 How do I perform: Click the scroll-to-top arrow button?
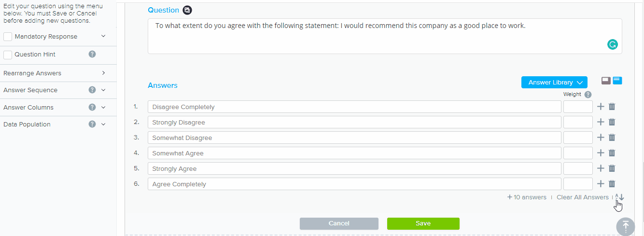click(x=626, y=226)
